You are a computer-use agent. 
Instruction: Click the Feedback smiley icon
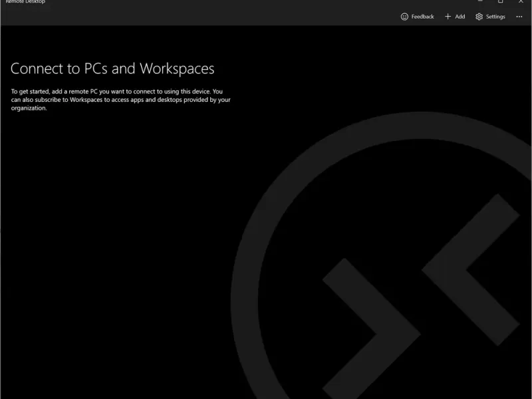[404, 17]
